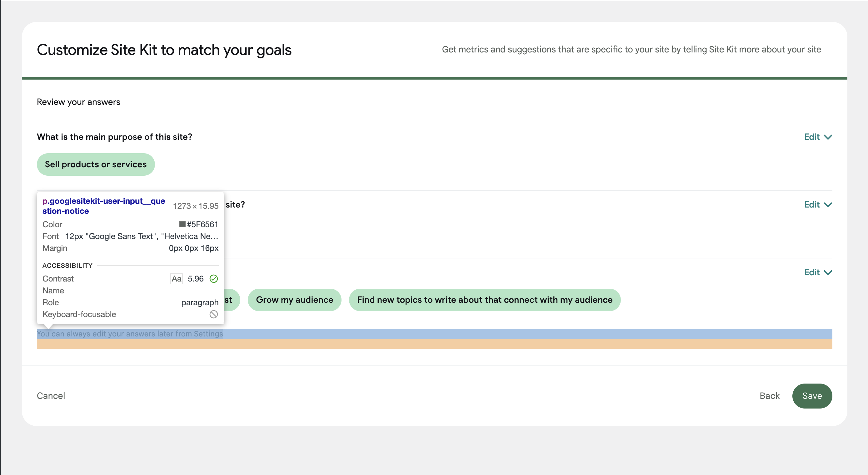Screen dimensions: 868x475
Task: Click the Save button
Action: click(812, 396)
